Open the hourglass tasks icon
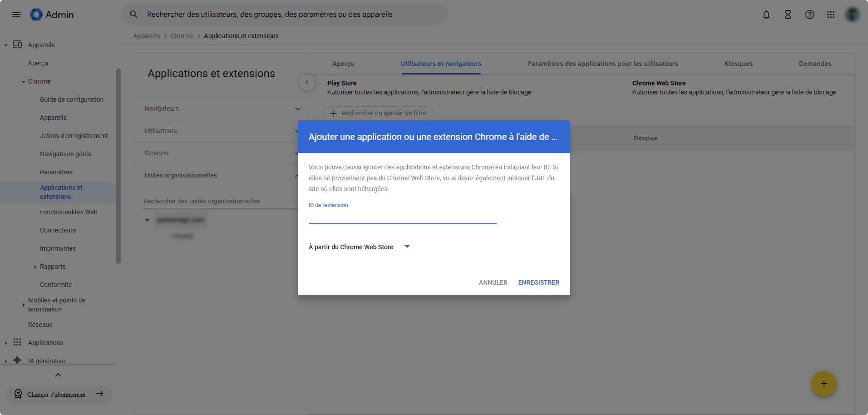Image resolution: width=868 pixels, height=415 pixels. tap(788, 15)
